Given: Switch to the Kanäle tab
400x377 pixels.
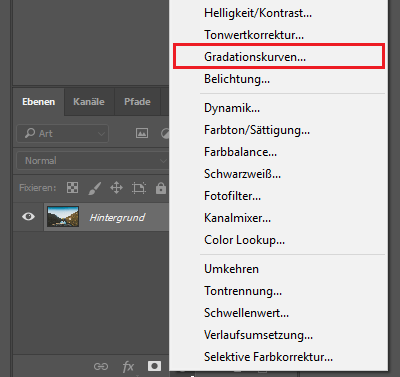Looking at the screenshot, I should (x=89, y=102).
